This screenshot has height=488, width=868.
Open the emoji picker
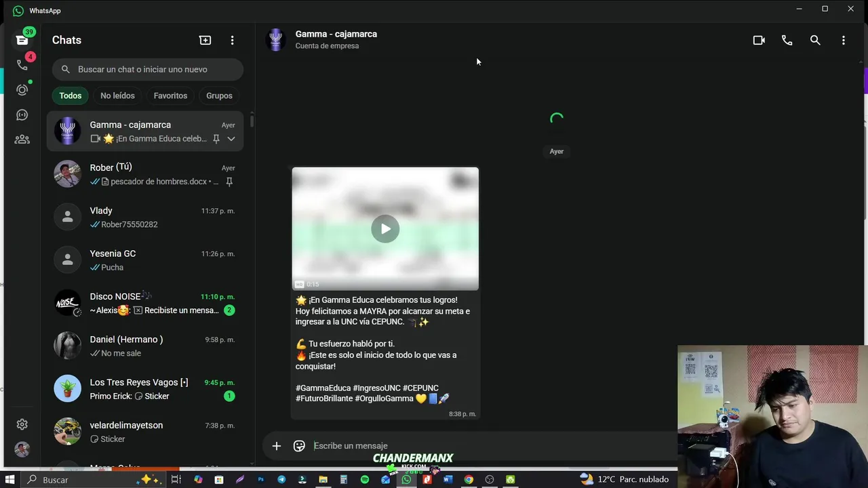pyautogui.click(x=299, y=446)
